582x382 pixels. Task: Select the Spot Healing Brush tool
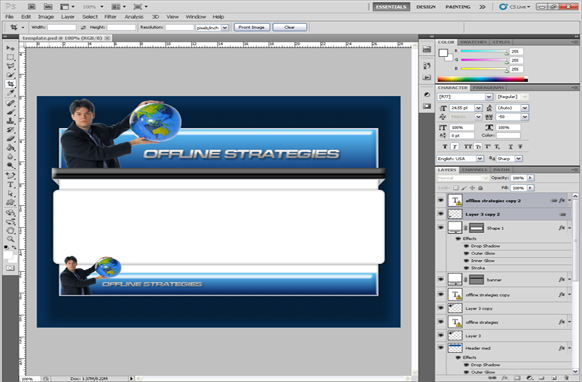tap(10, 103)
